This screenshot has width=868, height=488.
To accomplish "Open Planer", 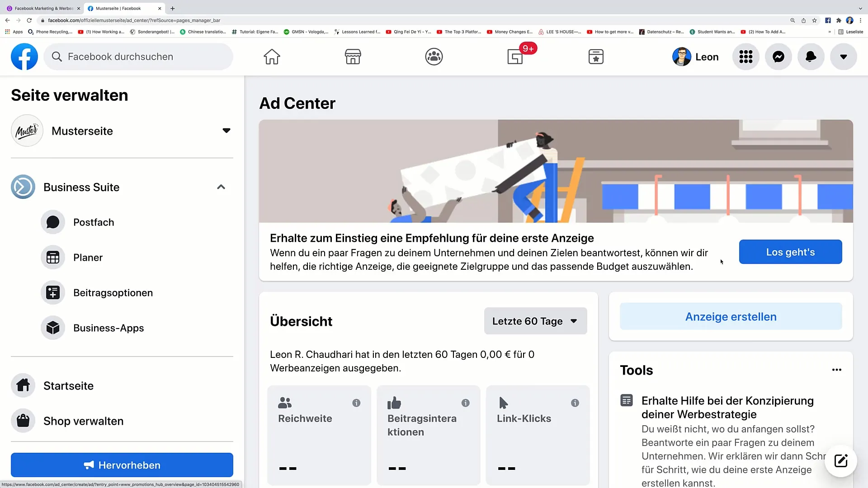I will [122, 258].
